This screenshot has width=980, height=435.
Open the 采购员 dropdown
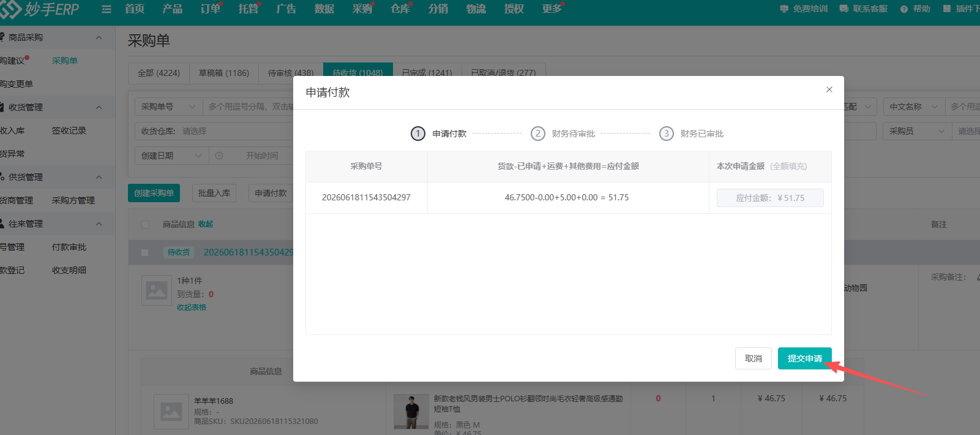(917, 131)
